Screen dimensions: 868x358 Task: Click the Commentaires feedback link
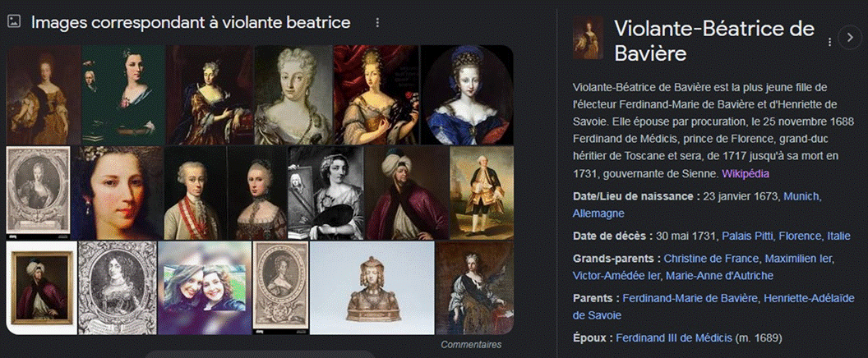click(x=471, y=345)
